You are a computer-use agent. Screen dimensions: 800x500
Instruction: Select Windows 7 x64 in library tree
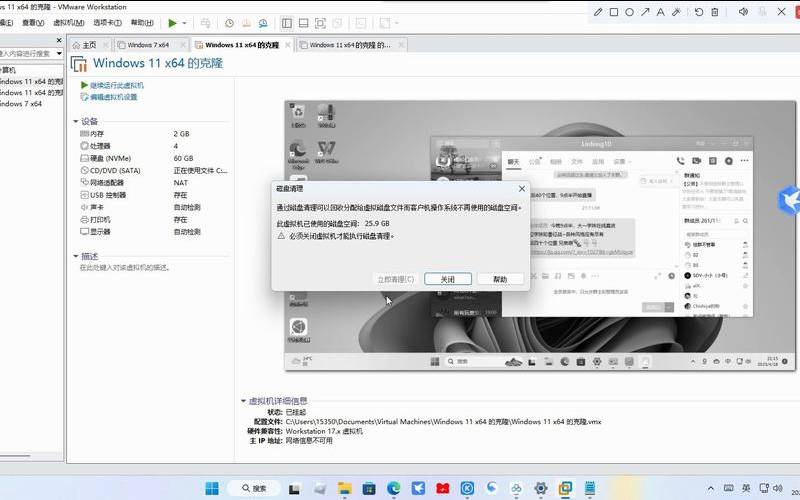(x=21, y=104)
